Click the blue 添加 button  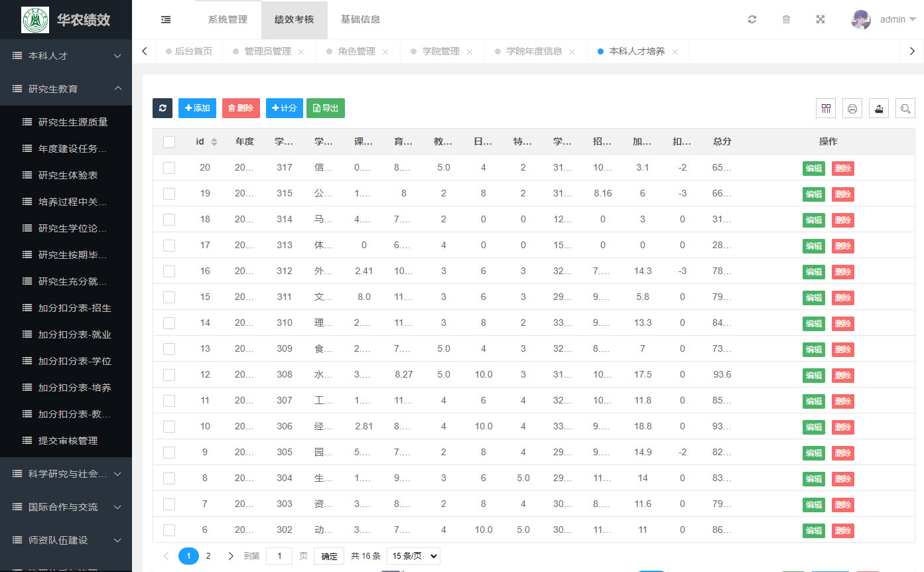(x=197, y=108)
